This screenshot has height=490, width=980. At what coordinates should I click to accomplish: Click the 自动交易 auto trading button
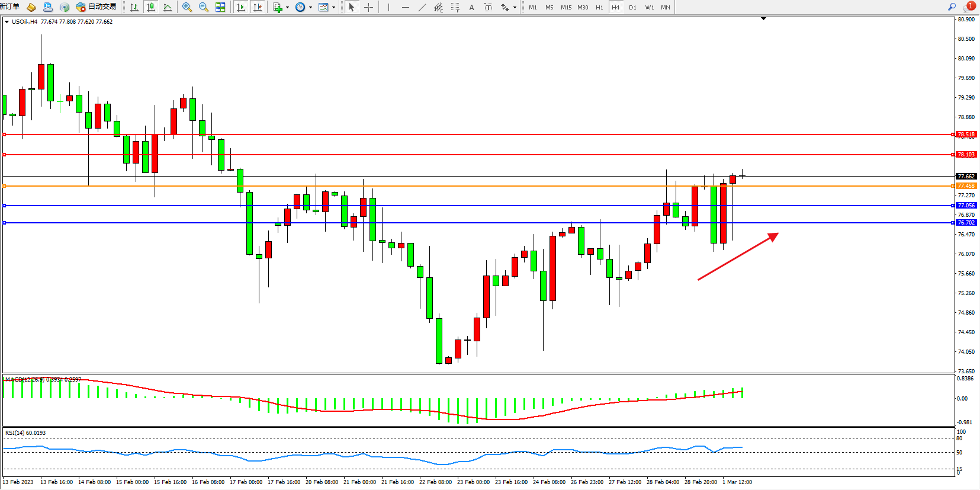[x=97, y=7]
